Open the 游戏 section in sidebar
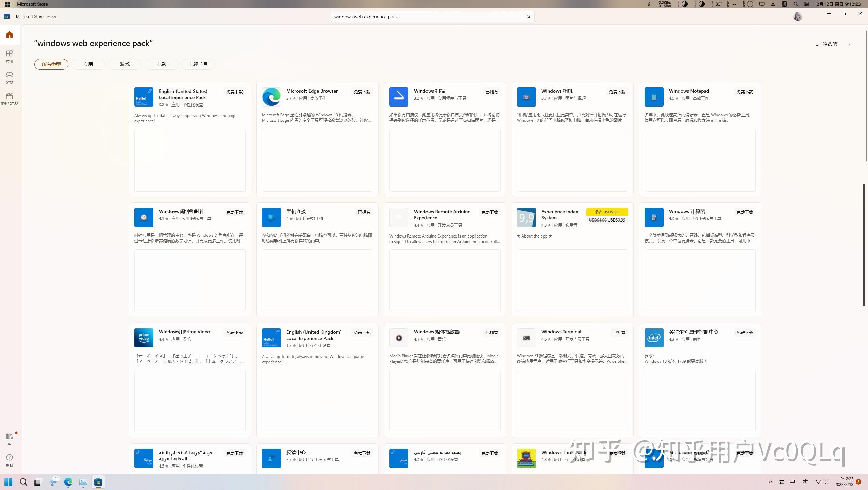 pyautogui.click(x=10, y=78)
